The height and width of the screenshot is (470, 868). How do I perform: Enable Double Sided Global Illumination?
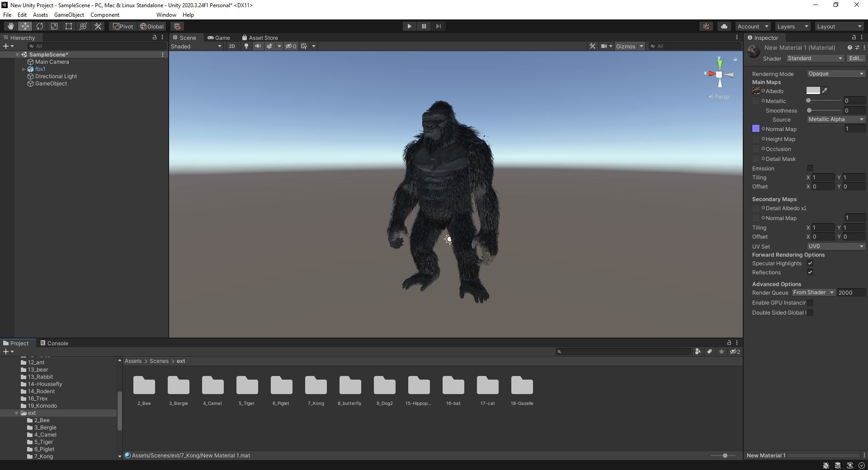(x=810, y=313)
